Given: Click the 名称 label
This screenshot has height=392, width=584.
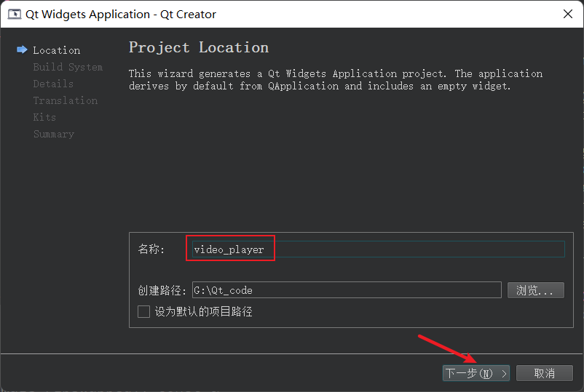Looking at the screenshot, I should click(x=151, y=249).
